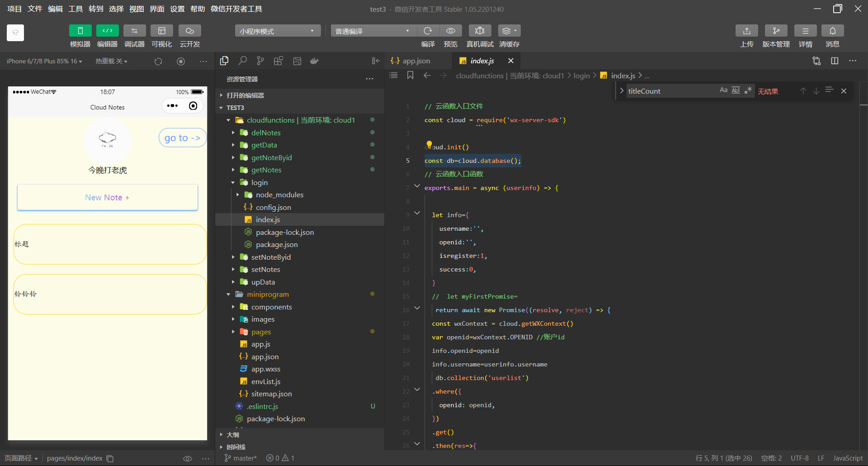Click the compare changes icon in editor

point(816,61)
